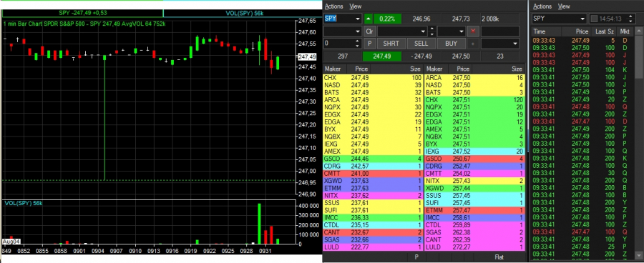Click the red X cancel icon
644x263 pixels.
[474, 31]
